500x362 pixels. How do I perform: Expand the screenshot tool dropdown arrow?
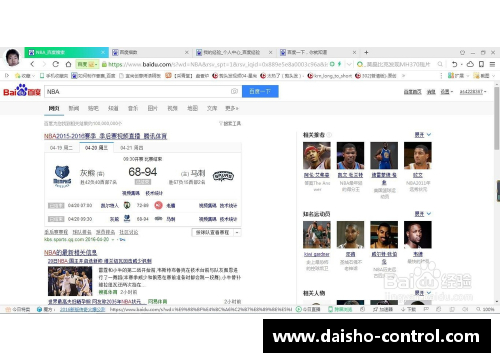click(494, 76)
